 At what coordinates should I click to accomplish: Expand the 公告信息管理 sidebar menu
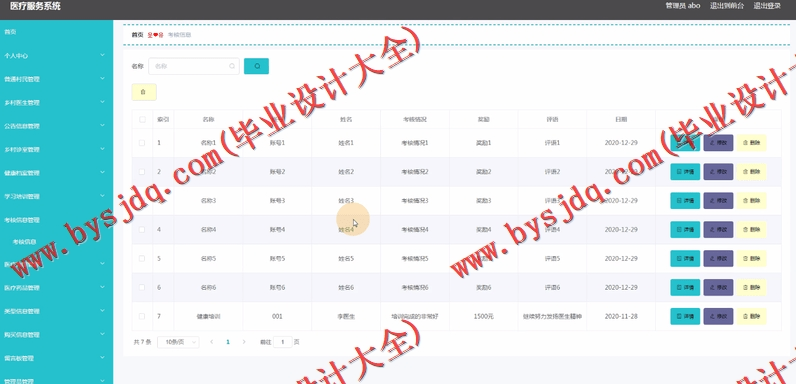tap(56, 126)
